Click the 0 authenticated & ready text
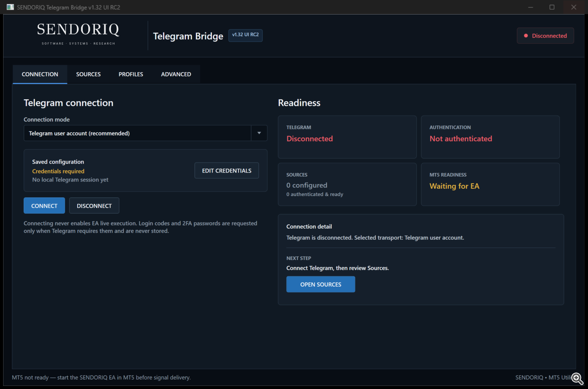 point(315,194)
